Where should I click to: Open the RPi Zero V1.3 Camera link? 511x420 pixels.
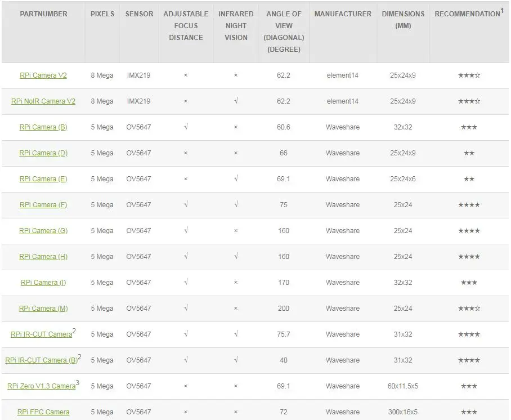point(41,386)
